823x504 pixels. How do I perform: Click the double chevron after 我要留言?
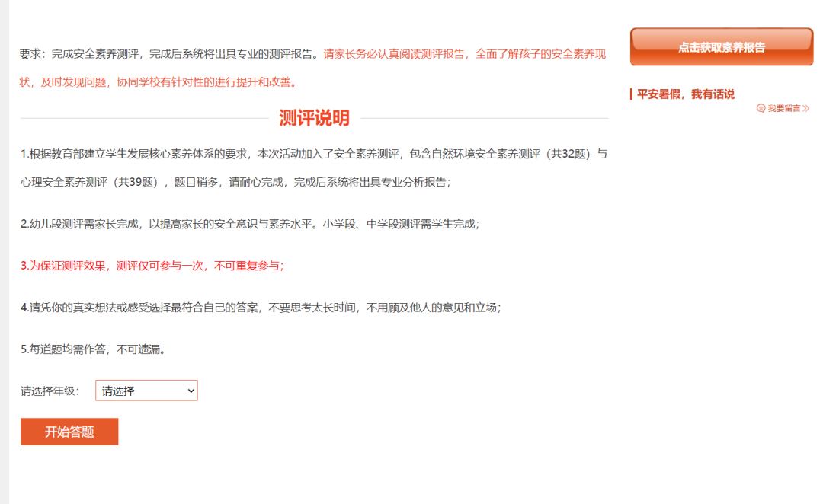point(806,109)
